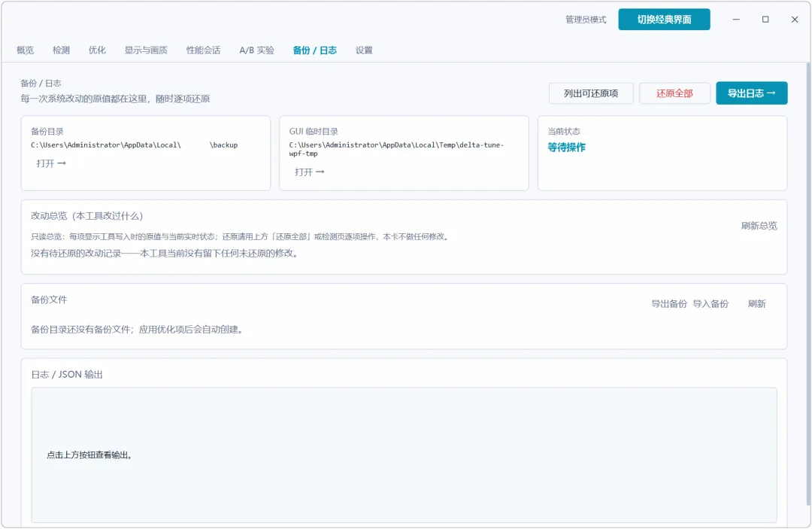Click 导入备份 link

(x=710, y=304)
